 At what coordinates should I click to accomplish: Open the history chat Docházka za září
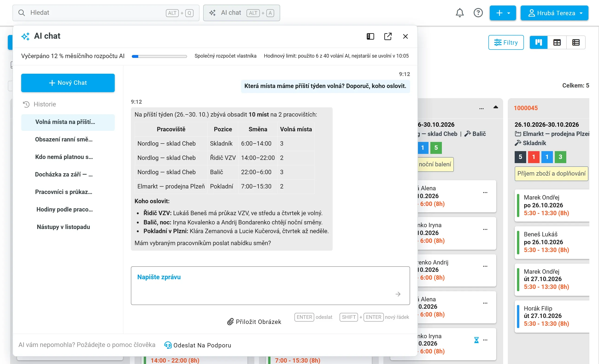tap(68, 175)
